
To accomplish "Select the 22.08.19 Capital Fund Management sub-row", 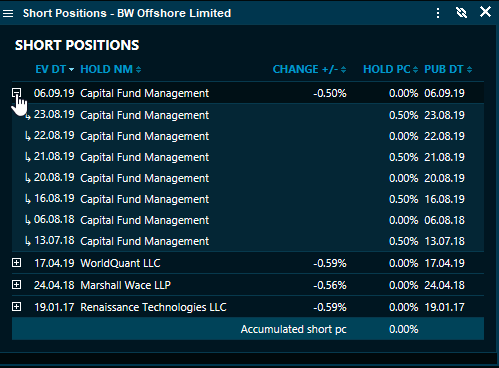I will pyautogui.click(x=248, y=136).
